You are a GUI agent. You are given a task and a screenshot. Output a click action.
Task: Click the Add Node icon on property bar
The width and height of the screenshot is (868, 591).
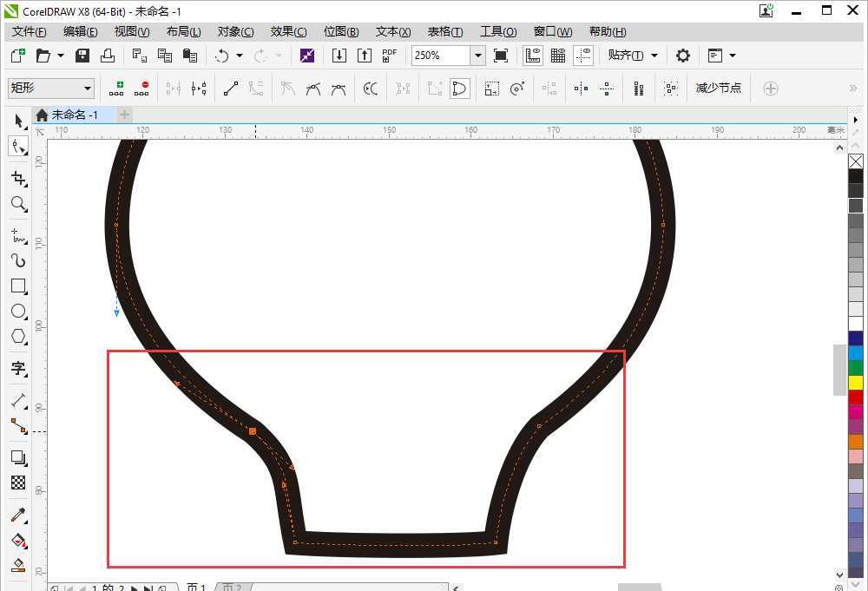coord(116,88)
